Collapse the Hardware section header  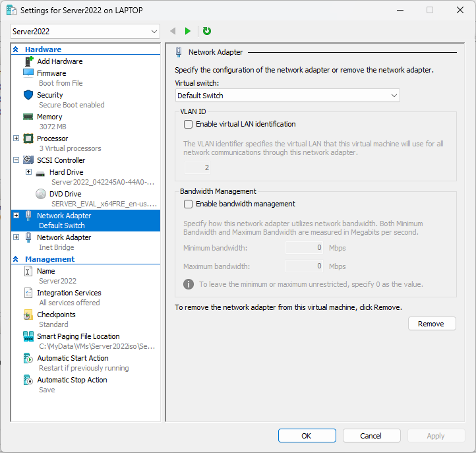tap(16, 49)
